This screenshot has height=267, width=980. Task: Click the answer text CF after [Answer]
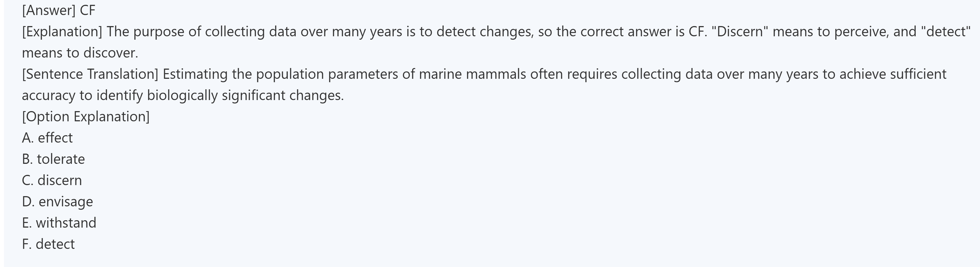[x=87, y=10]
